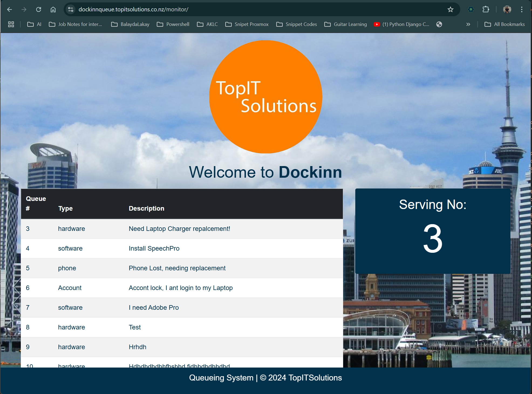Go back to the previous page

click(x=9, y=9)
